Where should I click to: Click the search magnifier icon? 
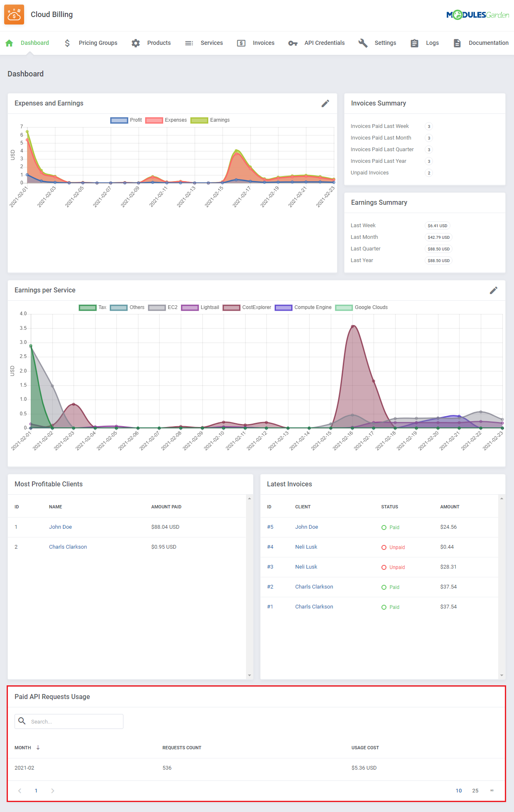pos(22,721)
